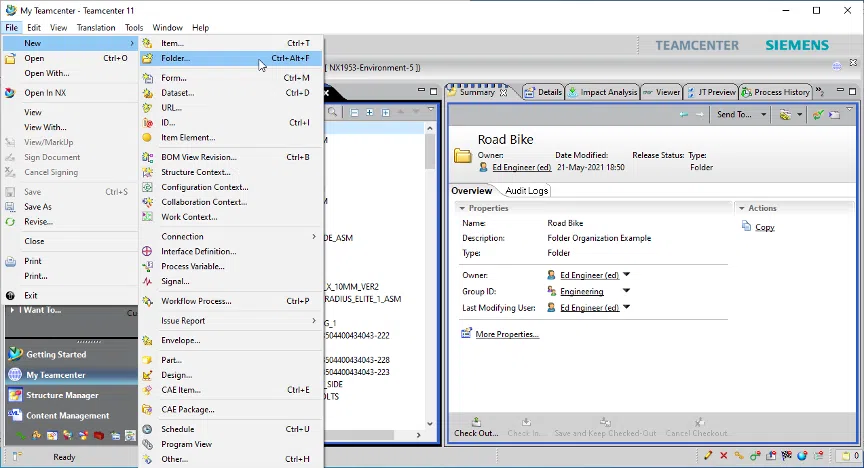864x468 pixels.
Task: Open the Process History tab
Action: point(775,92)
